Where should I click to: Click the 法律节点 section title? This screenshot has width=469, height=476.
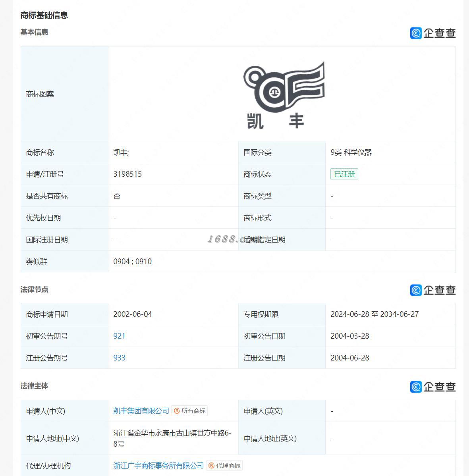click(34, 289)
